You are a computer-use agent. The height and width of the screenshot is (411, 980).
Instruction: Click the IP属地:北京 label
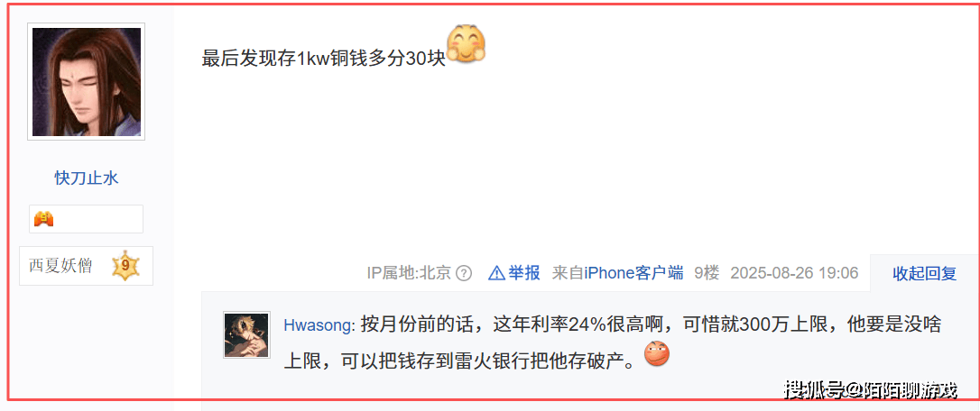coord(409,273)
